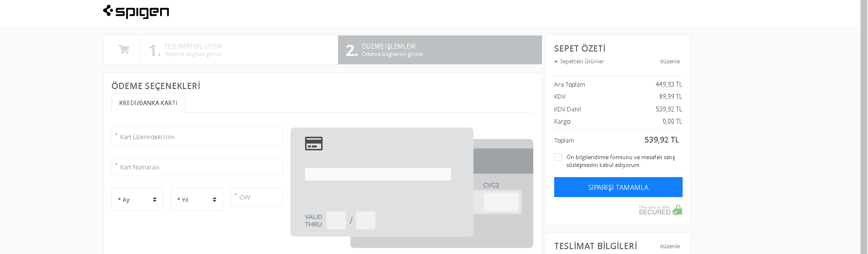Image resolution: width=868 pixels, height=254 pixels.
Task: Focus the Kart Numarası field
Action: click(197, 167)
